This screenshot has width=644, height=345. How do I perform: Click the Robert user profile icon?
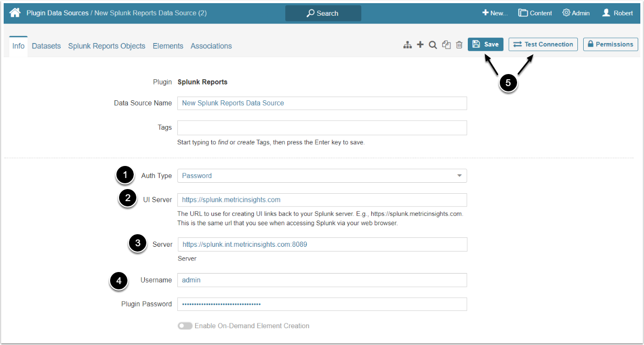pyautogui.click(x=606, y=13)
